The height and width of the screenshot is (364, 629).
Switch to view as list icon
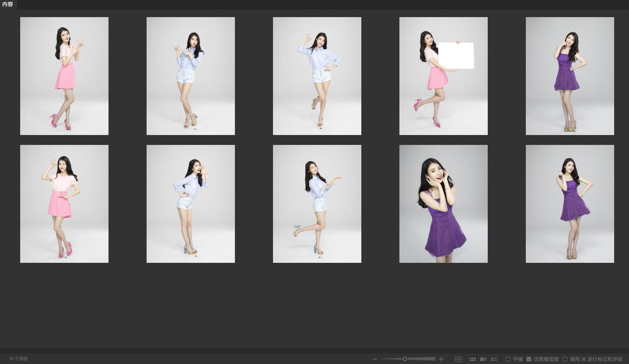click(494, 359)
